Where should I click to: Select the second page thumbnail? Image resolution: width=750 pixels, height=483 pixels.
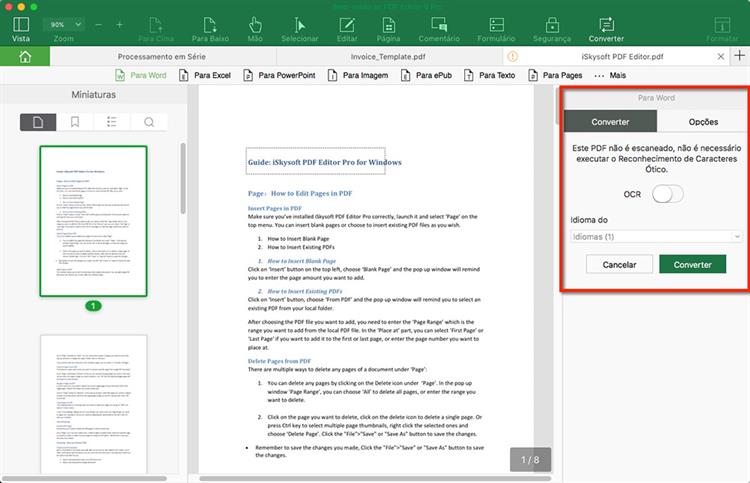93,404
